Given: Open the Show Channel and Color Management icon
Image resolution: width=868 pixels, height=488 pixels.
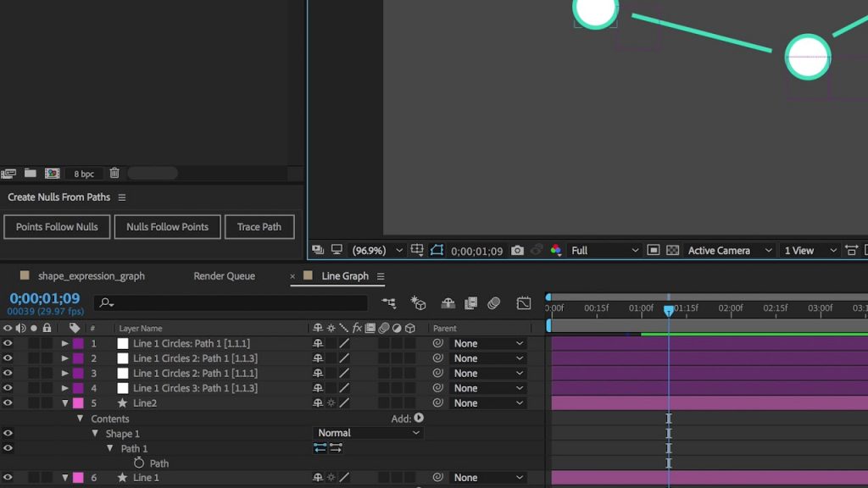Looking at the screenshot, I should click(556, 251).
